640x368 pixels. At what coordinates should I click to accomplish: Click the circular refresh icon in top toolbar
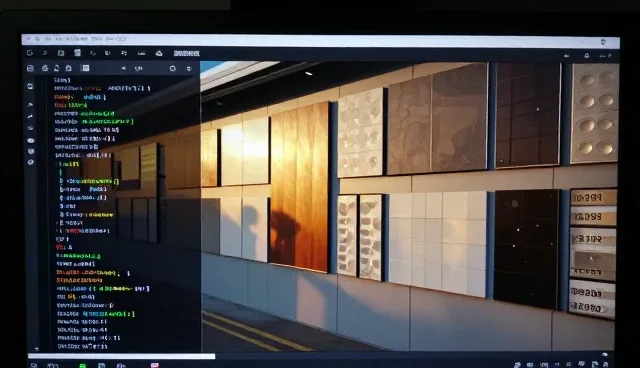(x=29, y=53)
